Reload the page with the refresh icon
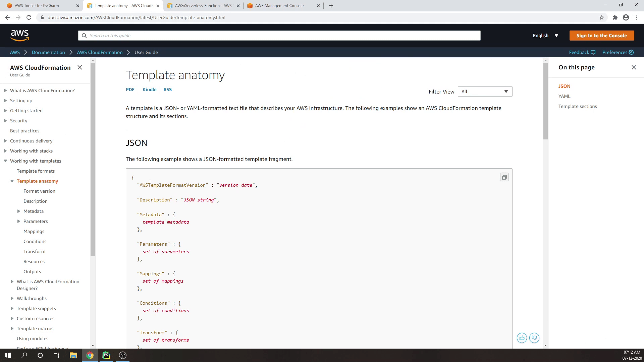Screen dimensions: 644x362 [29, 17]
